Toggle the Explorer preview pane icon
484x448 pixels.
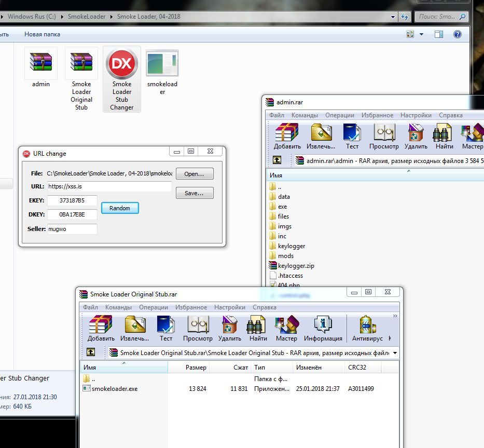click(439, 34)
